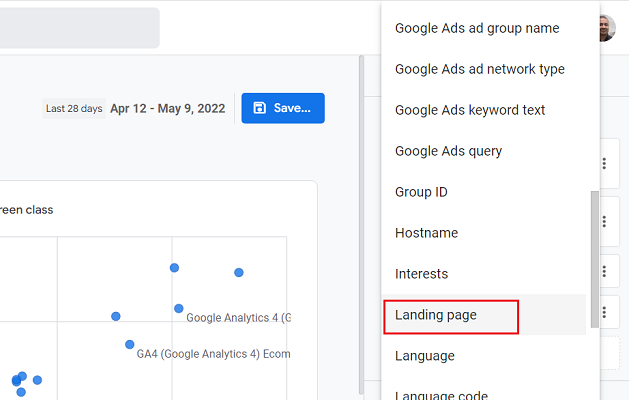Open the user profile avatar
Screen dimensions: 629x400
point(607,28)
